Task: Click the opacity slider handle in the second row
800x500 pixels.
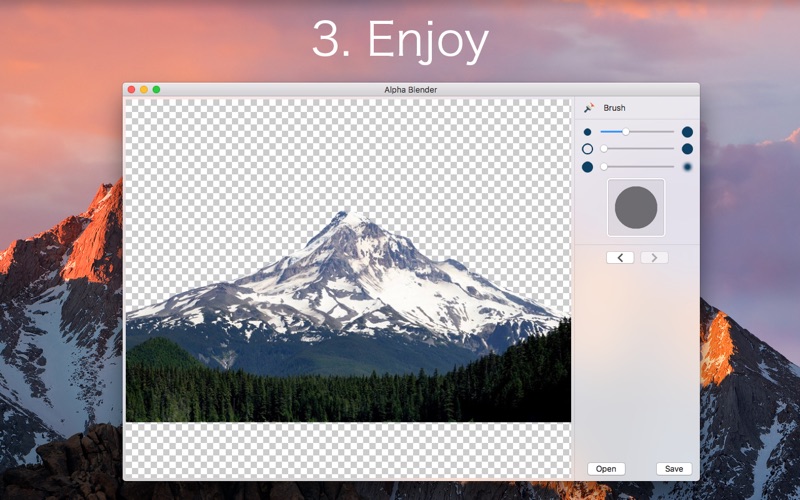Action: [604, 148]
